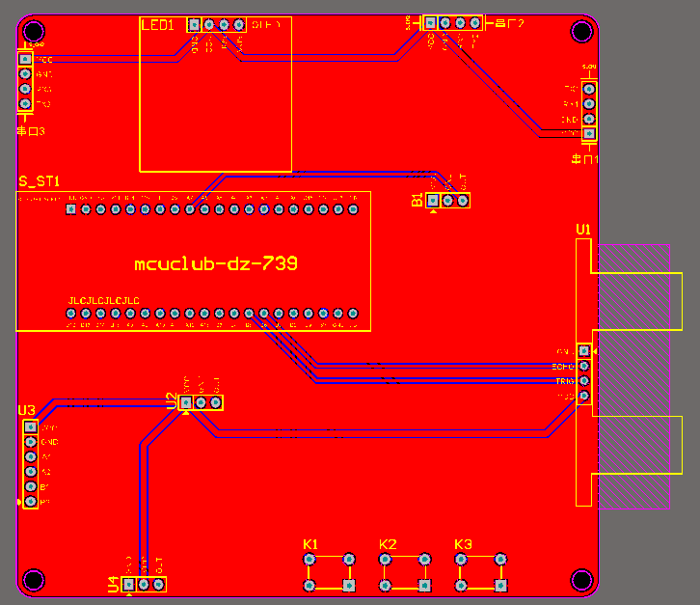Click the 串口1 connector label
The height and width of the screenshot is (605, 700).
tap(585, 159)
